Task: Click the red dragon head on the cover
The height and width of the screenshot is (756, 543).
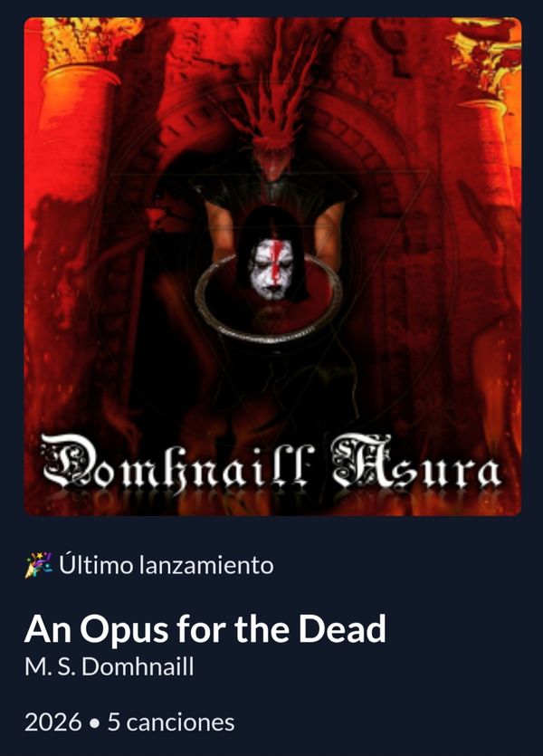Action: pyautogui.click(x=272, y=145)
